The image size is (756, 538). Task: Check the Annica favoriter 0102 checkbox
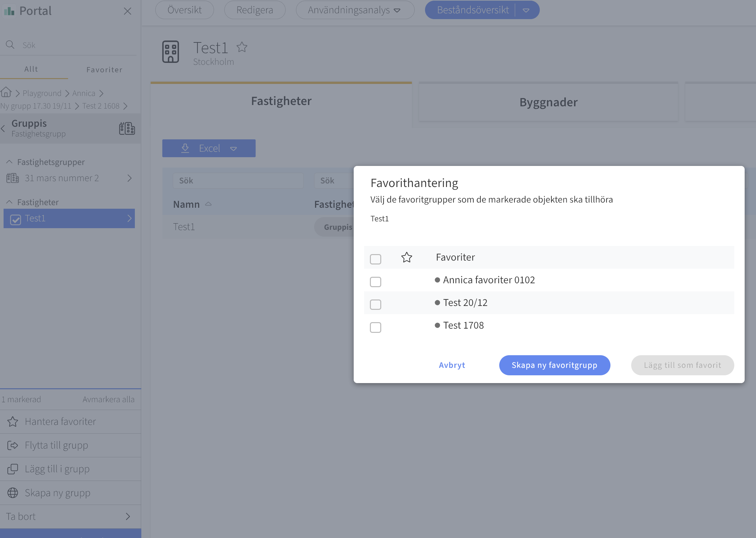[375, 282]
